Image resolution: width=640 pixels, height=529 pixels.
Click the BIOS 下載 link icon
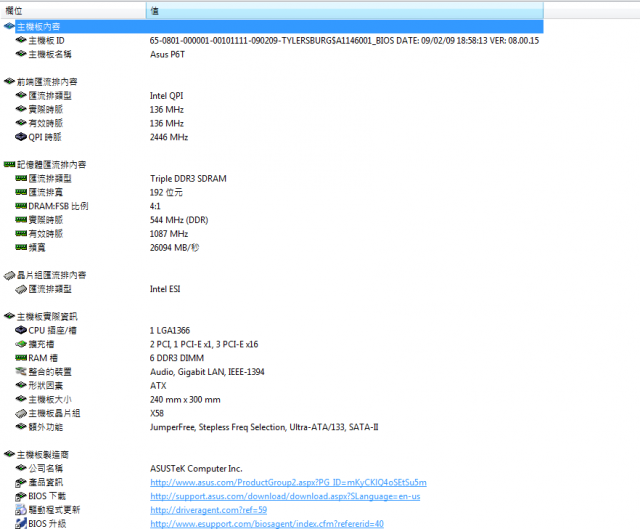pos(21,496)
